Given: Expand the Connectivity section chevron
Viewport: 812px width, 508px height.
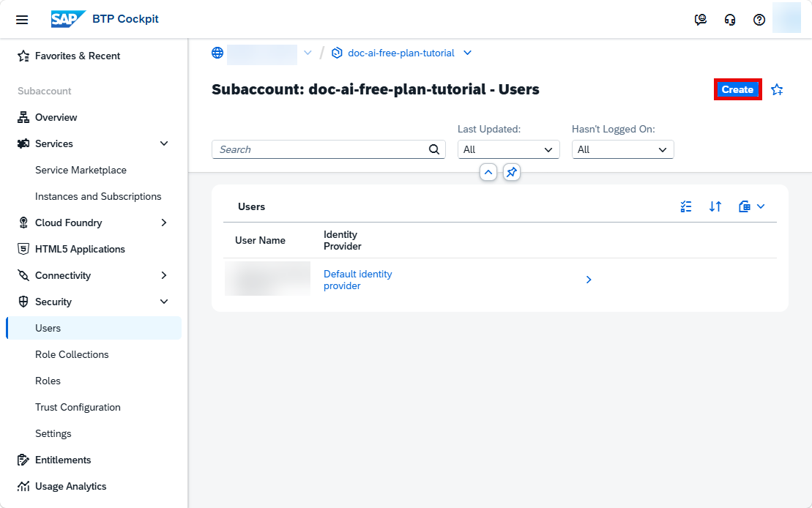Looking at the screenshot, I should [164, 275].
